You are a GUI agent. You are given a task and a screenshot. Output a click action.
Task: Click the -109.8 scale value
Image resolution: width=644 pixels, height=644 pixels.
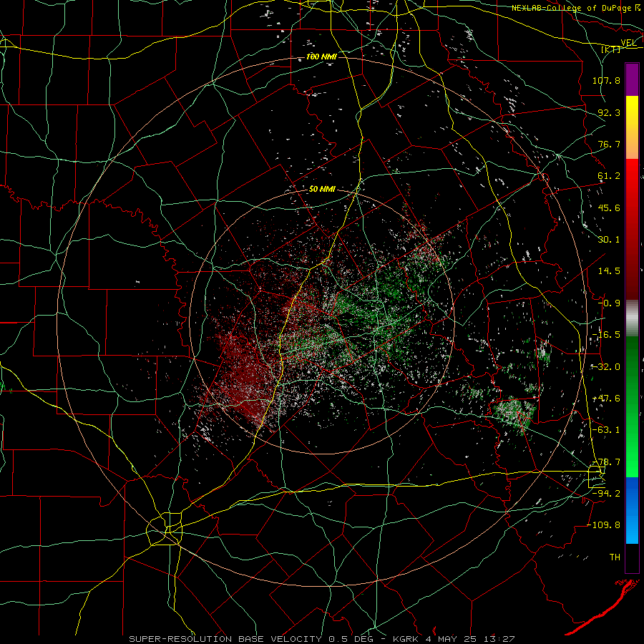coord(603,525)
